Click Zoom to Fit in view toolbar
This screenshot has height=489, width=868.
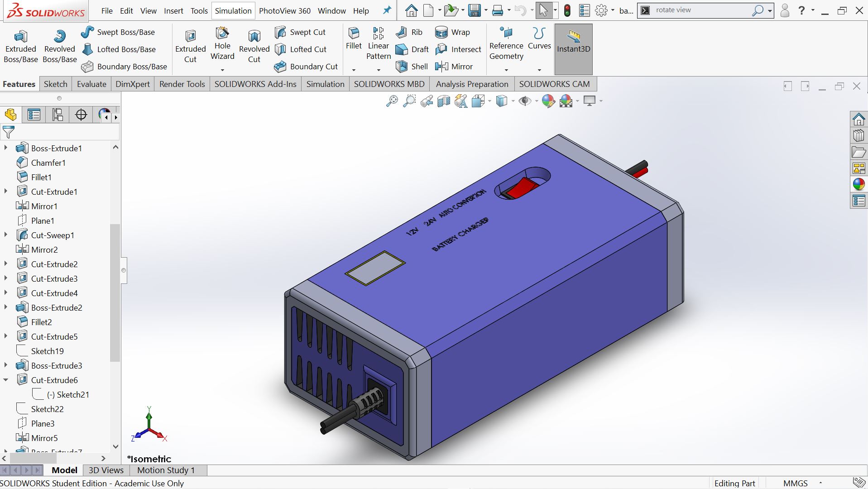click(392, 101)
